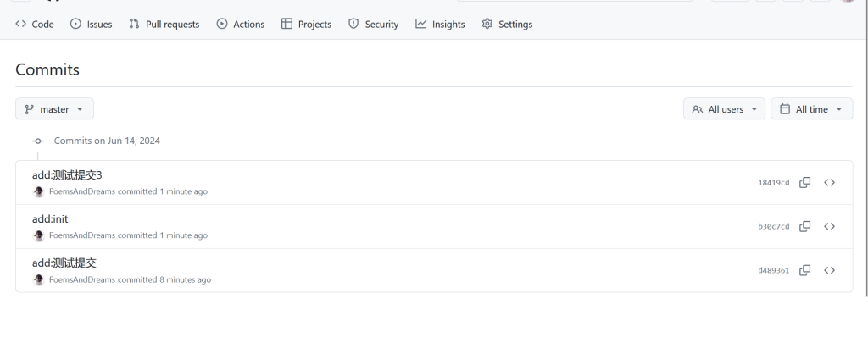Open the master branch dropdown
This screenshot has width=868, height=354.
(x=54, y=109)
